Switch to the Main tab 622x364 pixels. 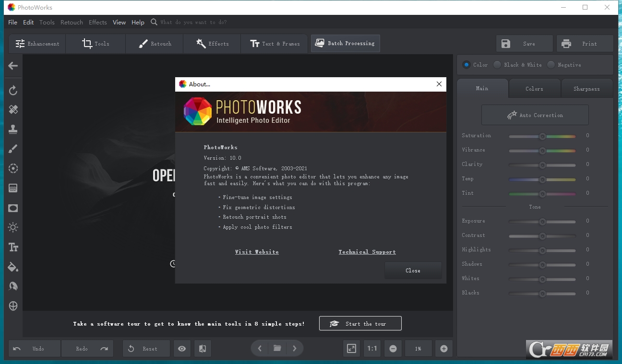tap(482, 89)
